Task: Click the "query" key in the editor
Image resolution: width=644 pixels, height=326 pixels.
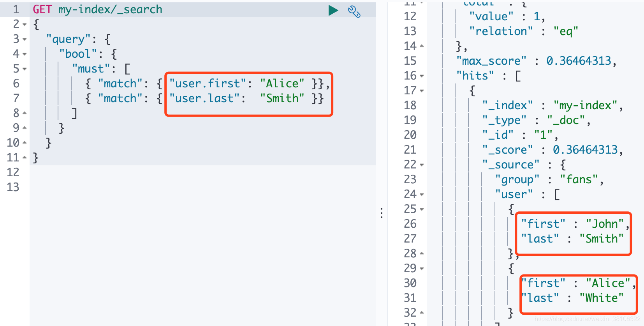Action: click(68, 39)
